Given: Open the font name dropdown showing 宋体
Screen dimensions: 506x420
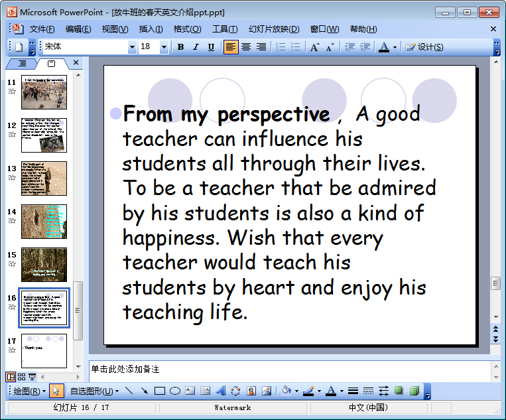Looking at the screenshot, I should click(132, 47).
